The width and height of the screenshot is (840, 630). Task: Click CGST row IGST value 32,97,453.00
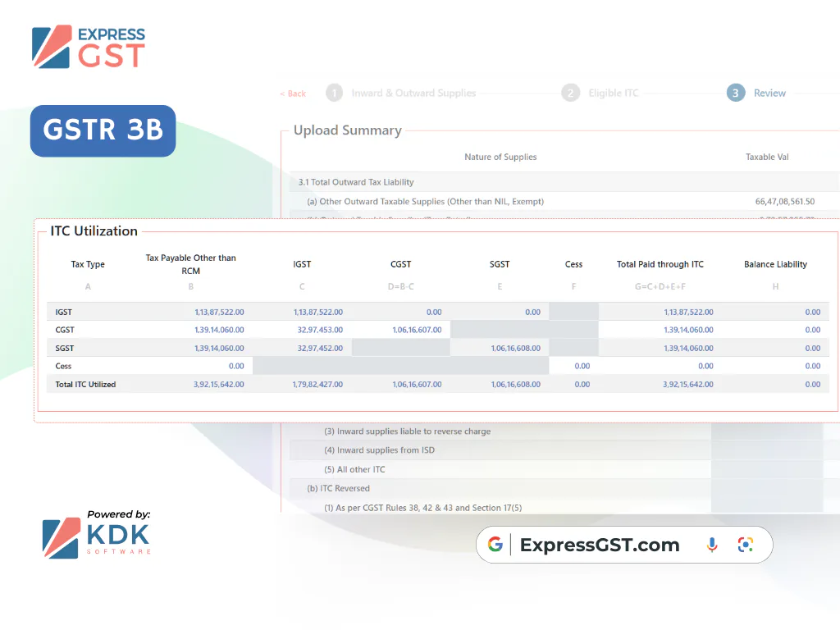pyautogui.click(x=320, y=330)
